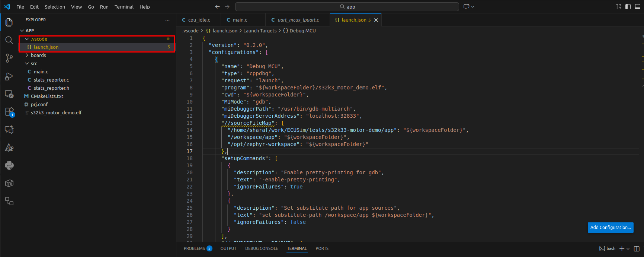Collapse the src folder

click(x=27, y=63)
